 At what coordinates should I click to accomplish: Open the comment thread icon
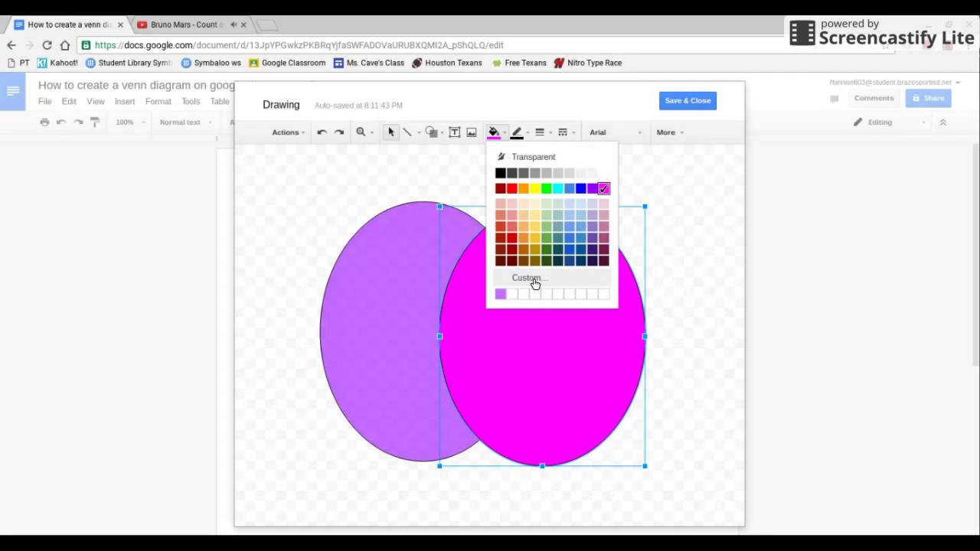coord(835,99)
